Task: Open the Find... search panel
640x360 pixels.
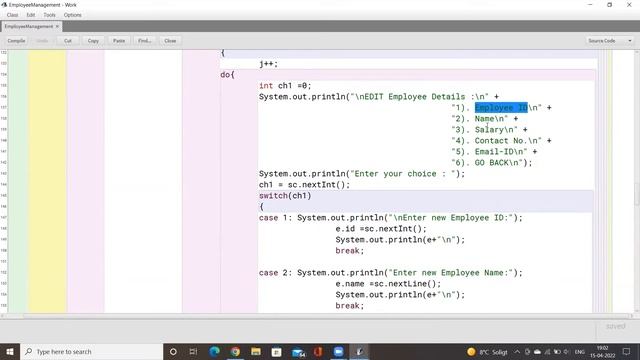Action: coord(144,41)
